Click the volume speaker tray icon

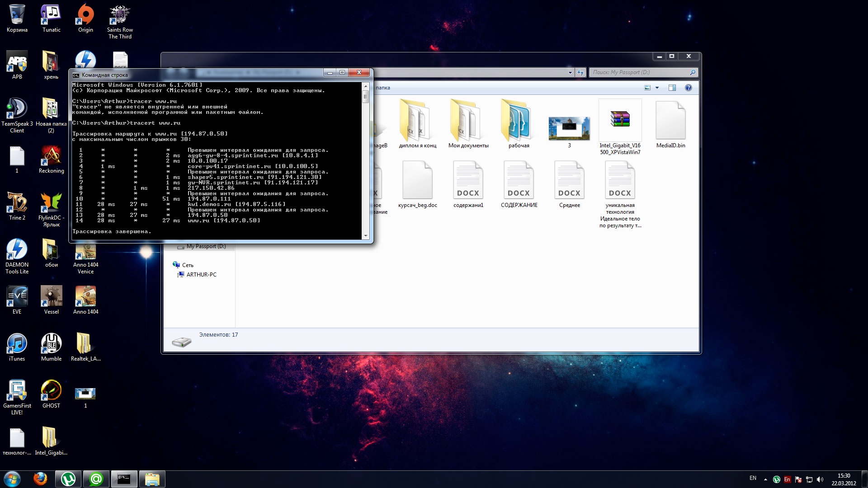(820, 479)
